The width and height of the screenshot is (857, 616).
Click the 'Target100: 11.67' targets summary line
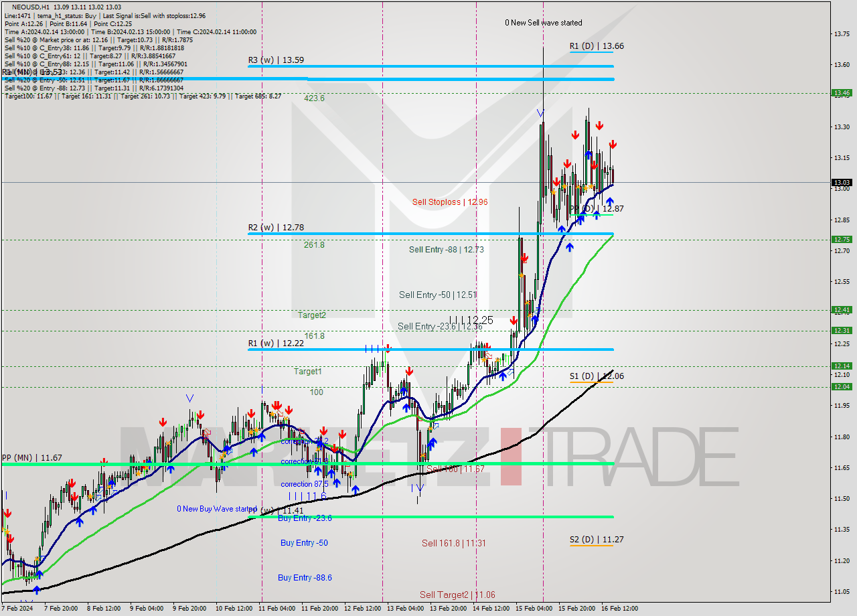142,96
